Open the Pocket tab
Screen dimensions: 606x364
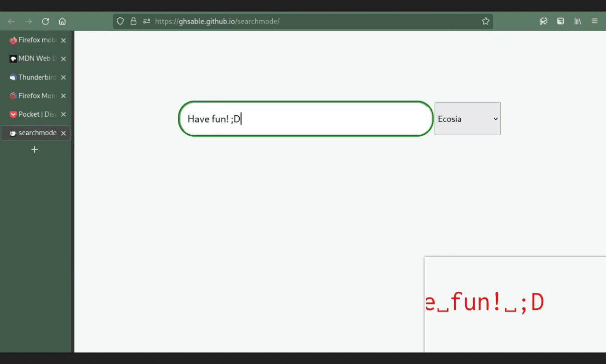coord(33,114)
